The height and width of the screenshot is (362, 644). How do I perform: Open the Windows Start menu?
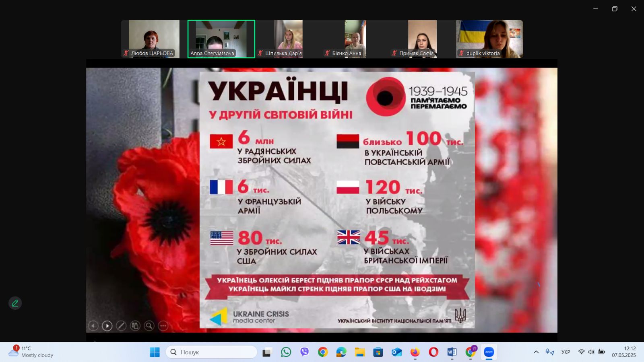pos(155,352)
